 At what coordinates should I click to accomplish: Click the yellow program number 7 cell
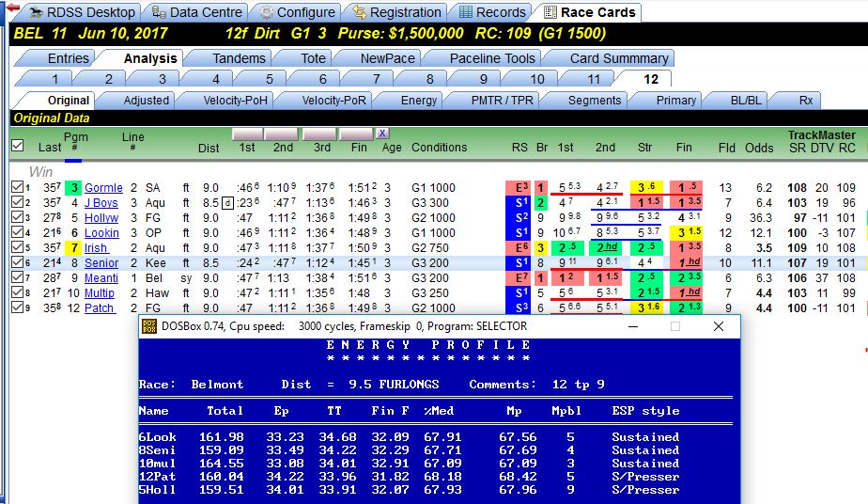73,247
